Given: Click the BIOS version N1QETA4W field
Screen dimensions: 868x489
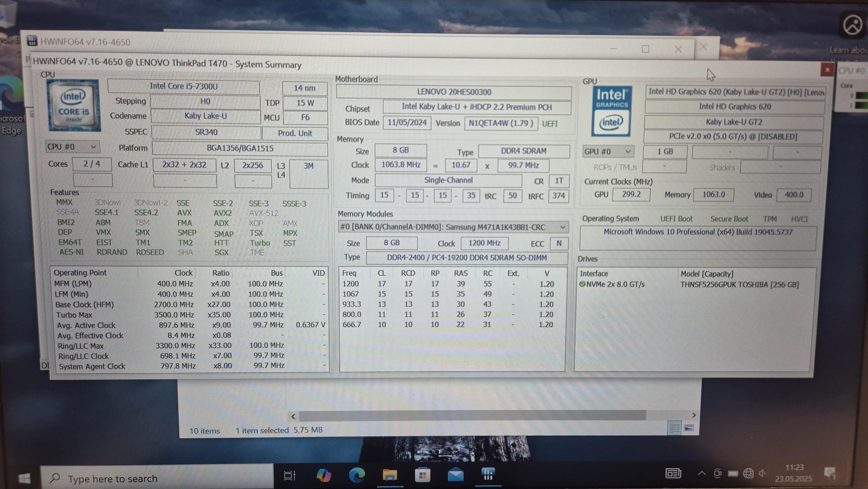Looking at the screenshot, I should [x=501, y=123].
